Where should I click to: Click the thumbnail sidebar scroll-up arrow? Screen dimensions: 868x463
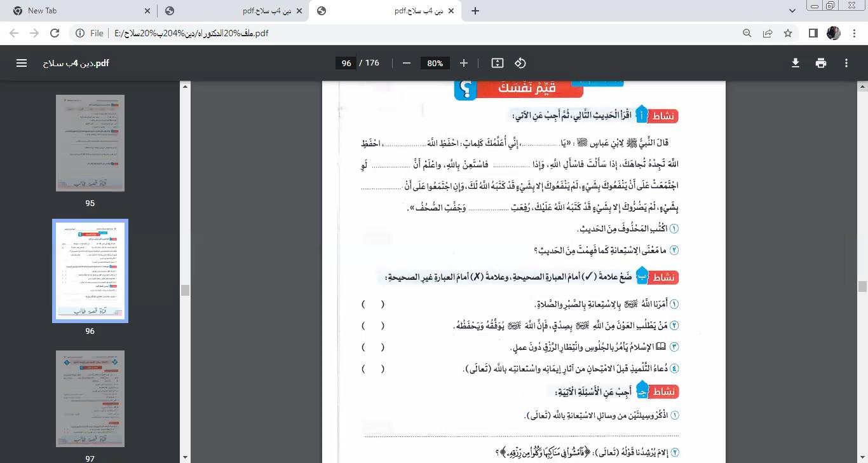tap(186, 86)
